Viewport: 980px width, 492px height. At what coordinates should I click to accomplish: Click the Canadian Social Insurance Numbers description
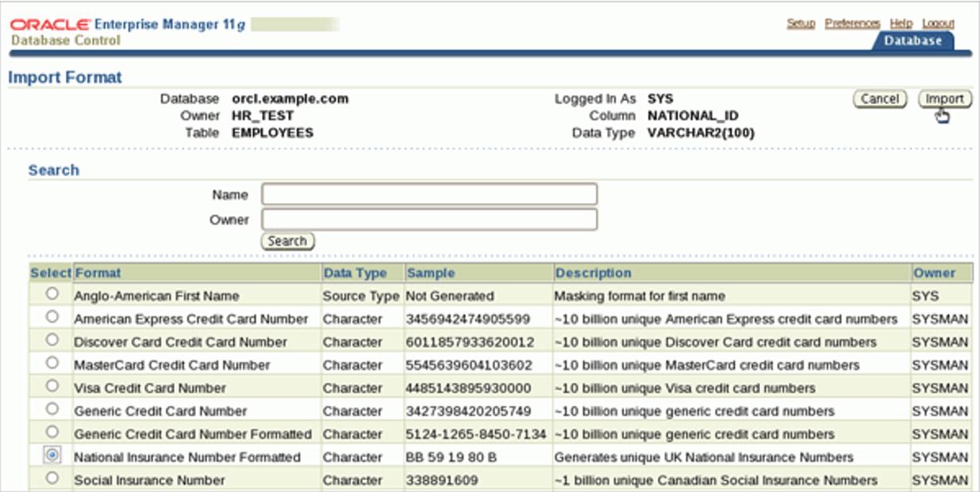pos(716,480)
